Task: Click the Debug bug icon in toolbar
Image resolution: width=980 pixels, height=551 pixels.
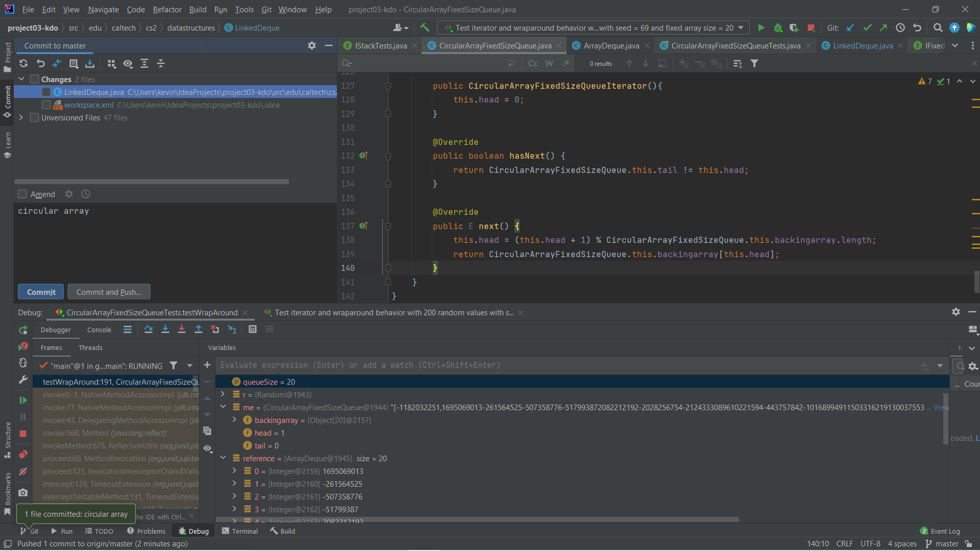Action: click(x=778, y=28)
